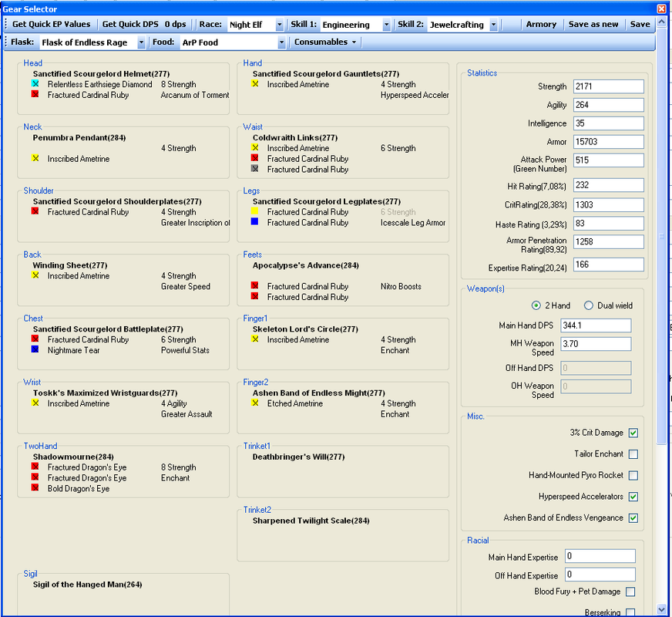Click Nitro Boosts enchant text
This screenshot has width=672, height=617.
pyautogui.click(x=401, y=286)
